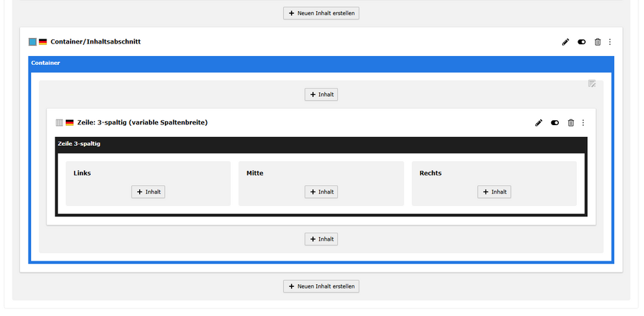
Task: Add Inhalt in the Links column
Action: tap(148, 192)
